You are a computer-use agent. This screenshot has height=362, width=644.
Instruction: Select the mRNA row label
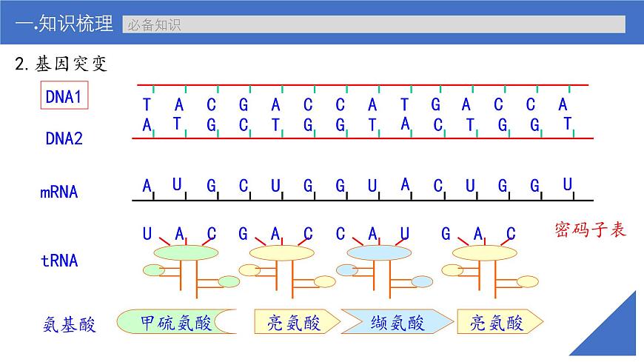(x=59, y=192)
